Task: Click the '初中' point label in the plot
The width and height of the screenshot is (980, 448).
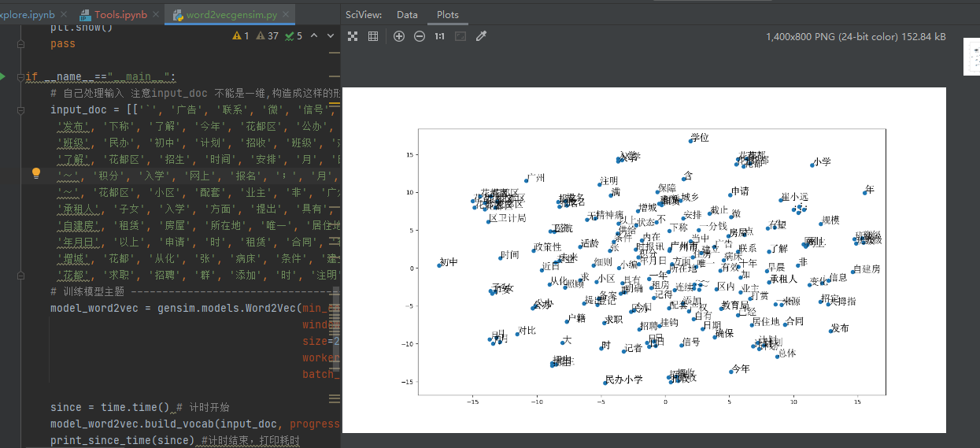Action: click(x=449, y=262)
